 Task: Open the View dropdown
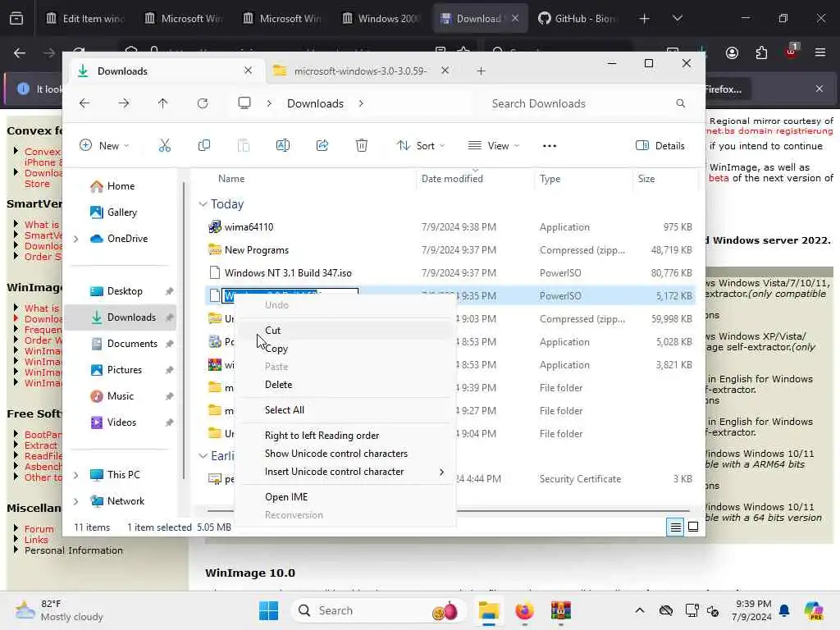coord(493,146)
